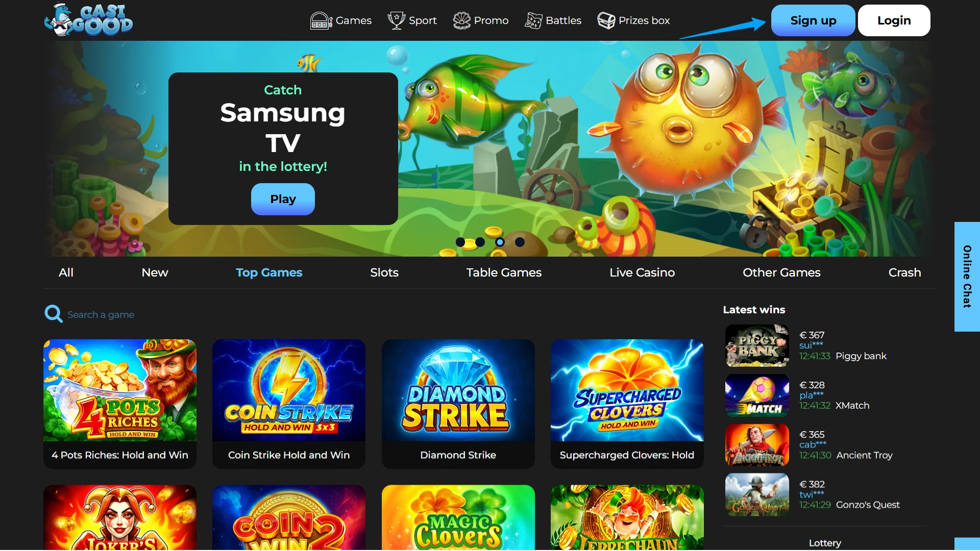
Task: Click the Sport trophy icon
Action: (396, 20)
